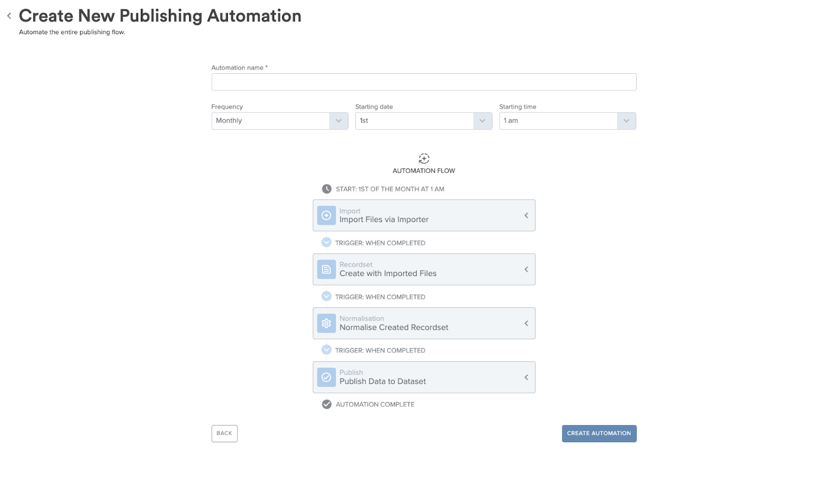831x504 pixels.
Task: Click the back arrow beside the page title
Action: pos(9,15)
